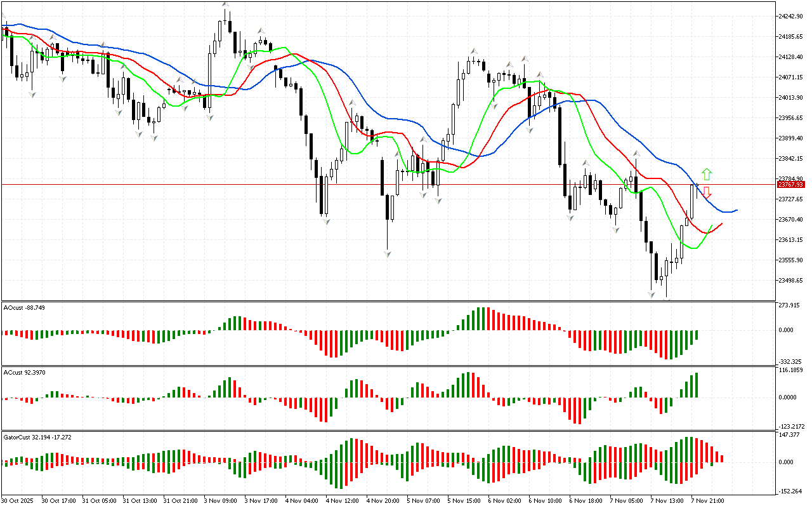This screenshot has width=812, height=508.
Task: Click the right end of the green Alligator lips line
Action: tap(711, 225)
